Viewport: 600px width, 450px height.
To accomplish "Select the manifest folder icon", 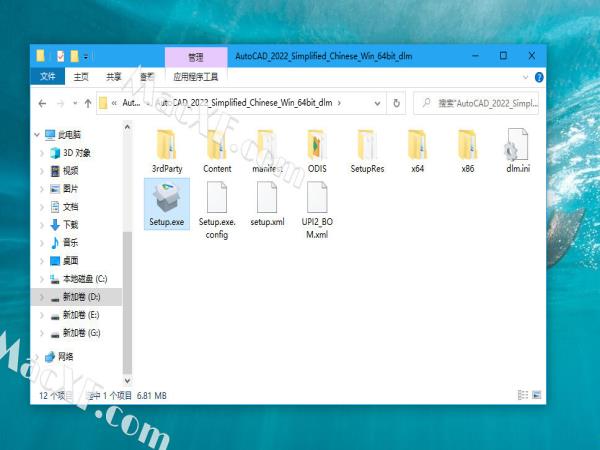I will coord(267,145).
